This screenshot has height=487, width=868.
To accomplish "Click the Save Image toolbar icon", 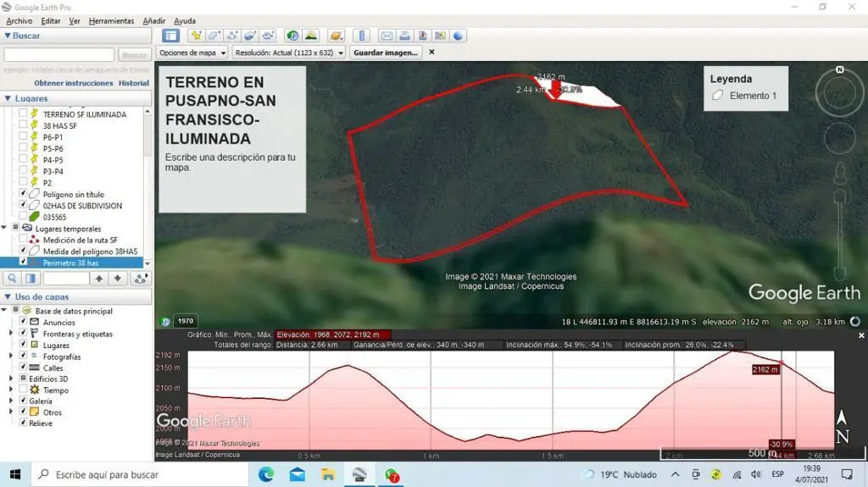I will pyautogui.click(x=422, y=36).
